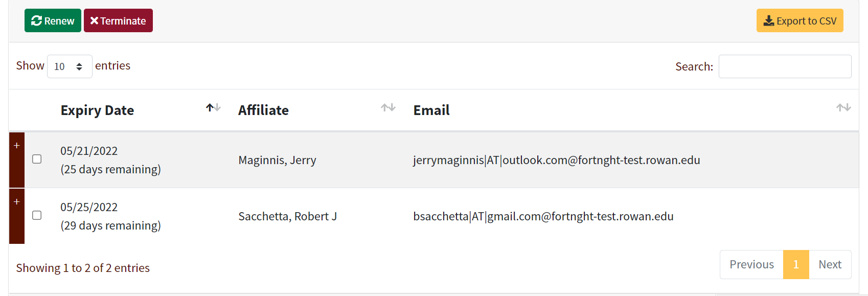Viewport: 868px width, 296px height.
Task: Click the Expiry Date column header
Action: click(97, 110)
